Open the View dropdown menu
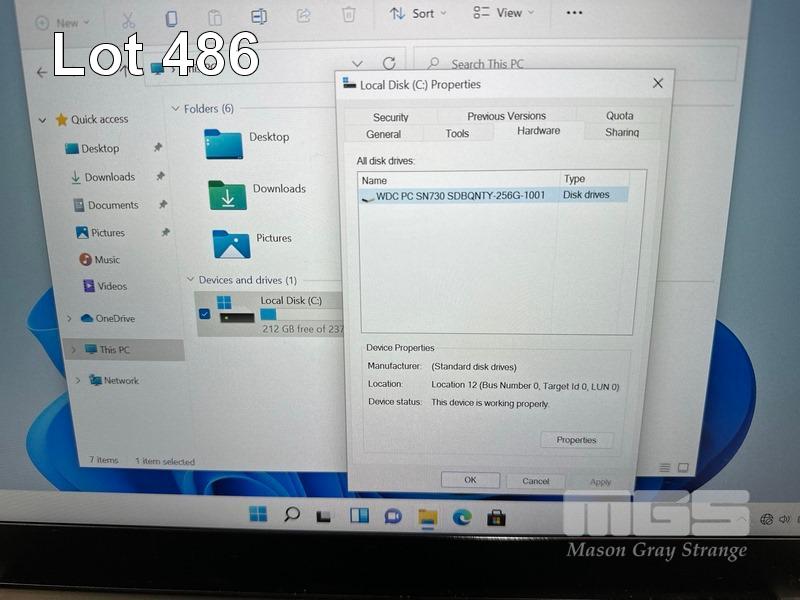The width and height of the screenshot is (800, 600). pos(503,13)
